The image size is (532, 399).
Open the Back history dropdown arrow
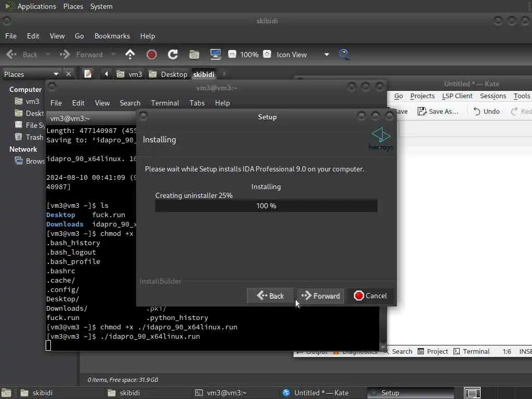[48, 54]
